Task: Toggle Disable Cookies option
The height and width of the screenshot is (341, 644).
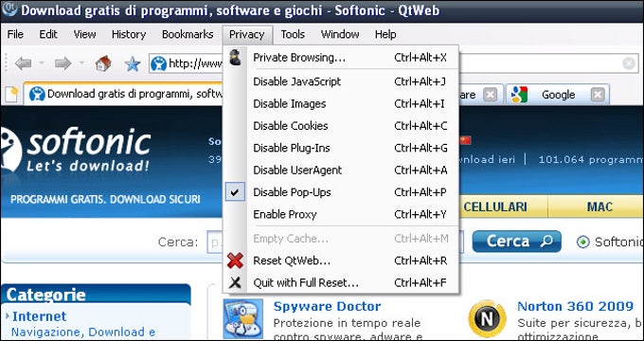Action: [x=341, y=126]
